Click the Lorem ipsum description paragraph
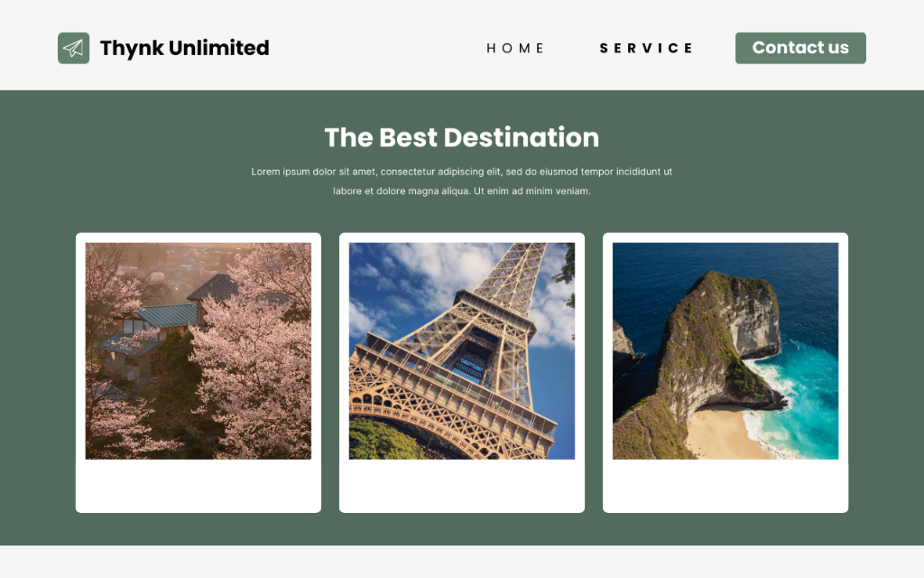 click(462, 181)
